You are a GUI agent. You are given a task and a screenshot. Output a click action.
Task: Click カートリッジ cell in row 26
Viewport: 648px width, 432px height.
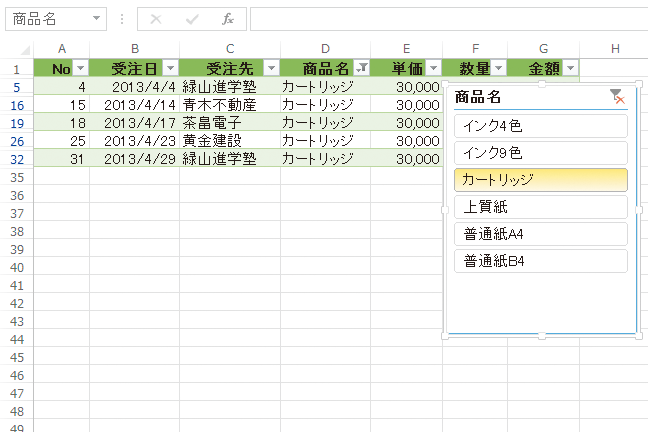click(x=325, y=141)
